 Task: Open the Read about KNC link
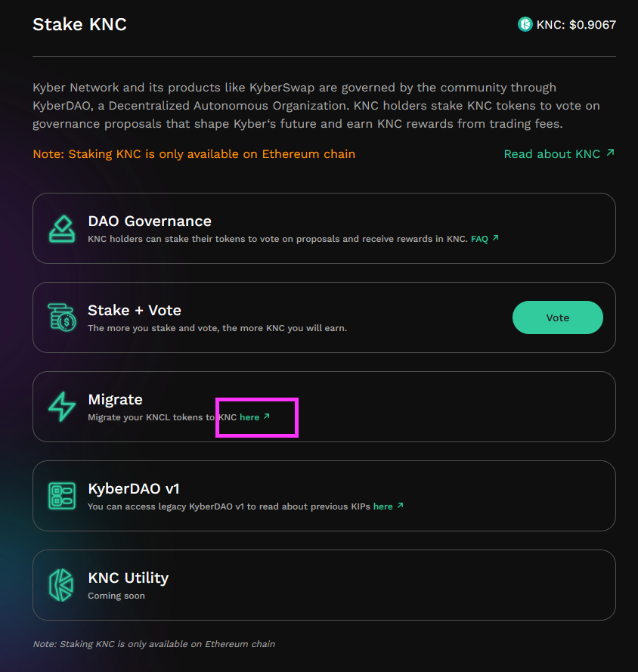(x=552, y=154)
